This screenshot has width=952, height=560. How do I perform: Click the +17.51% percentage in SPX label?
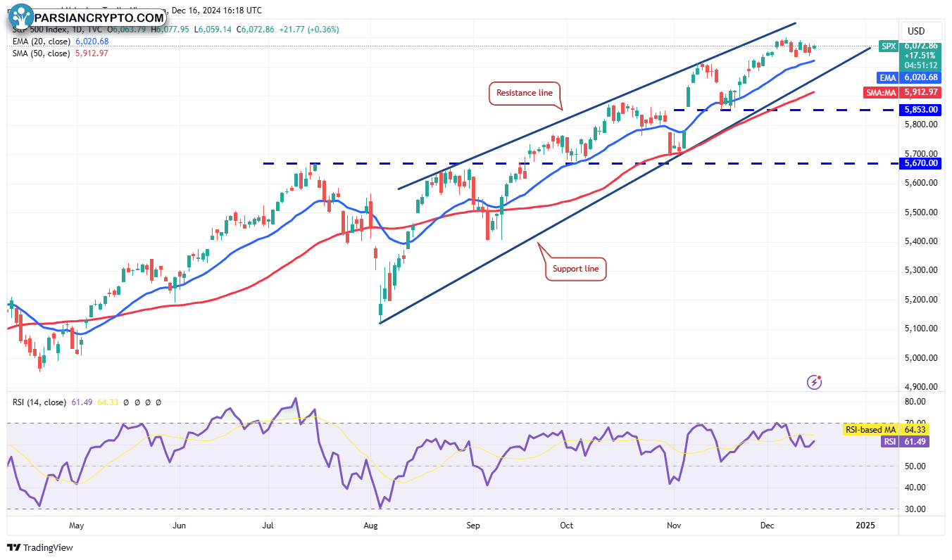[920, 55]
